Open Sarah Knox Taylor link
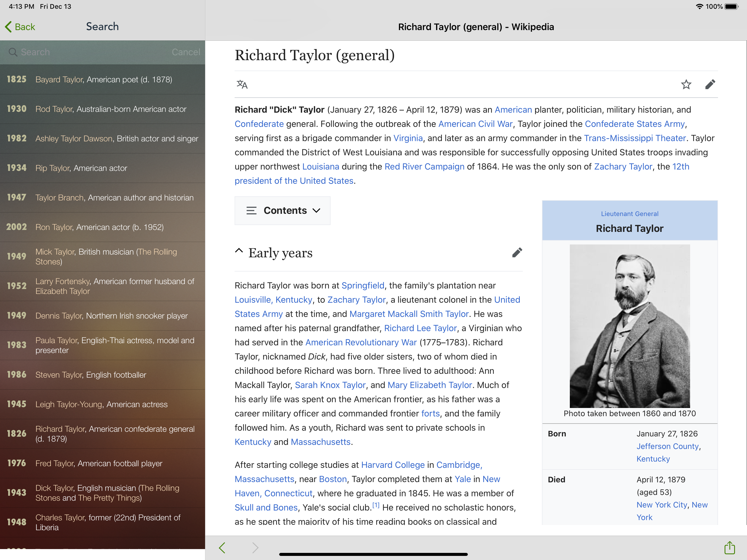This screenshot has height=560, width=747. point(330,385)
